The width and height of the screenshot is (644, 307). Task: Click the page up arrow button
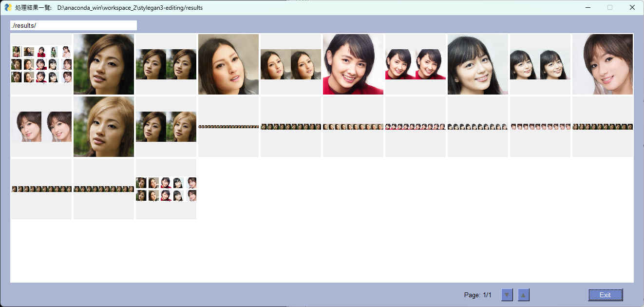click(x=523, y=295)
